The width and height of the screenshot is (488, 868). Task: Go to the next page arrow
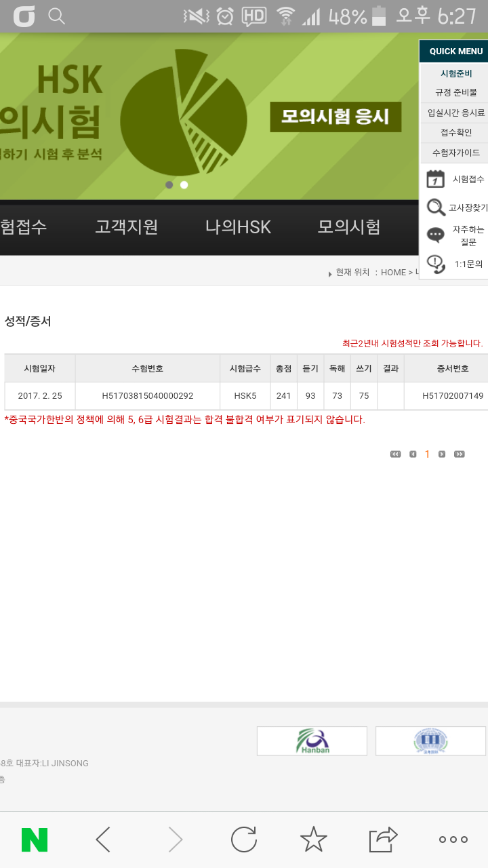point(442,454)
